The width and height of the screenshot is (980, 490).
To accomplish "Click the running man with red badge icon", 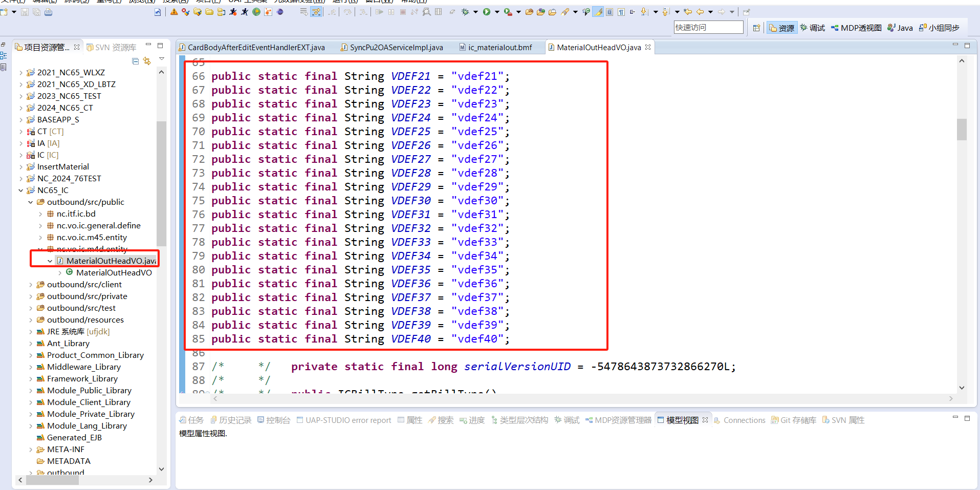I will click(x=232, y=12).
